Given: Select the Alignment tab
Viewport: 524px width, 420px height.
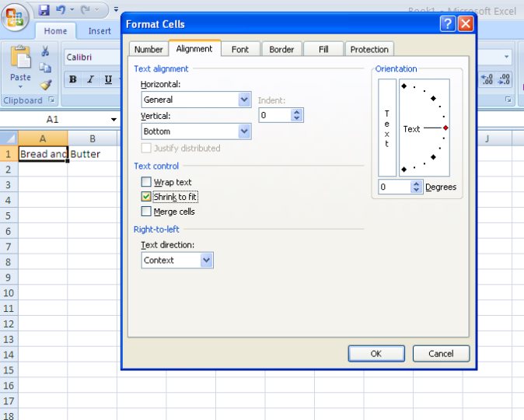Looking at the screenshot, I should 194,48.
